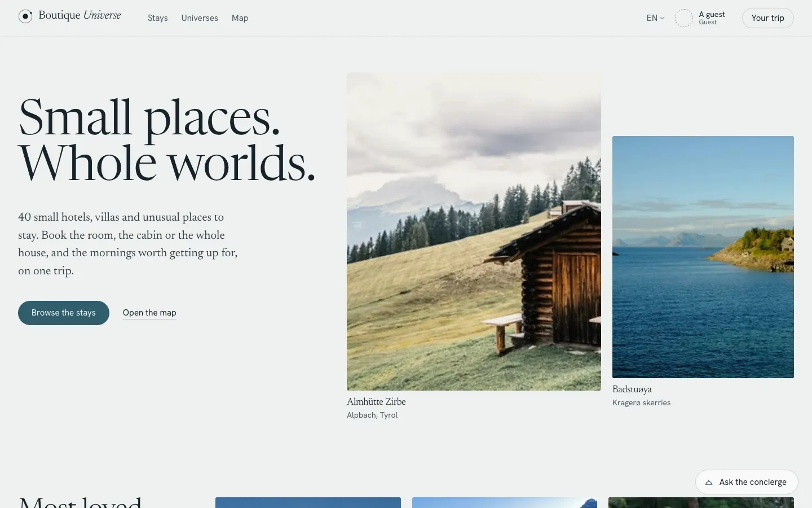The height and width of the screenshot is (508, 812).
Task: Open the Stays menu item
Action: click(x=158, y=18)
